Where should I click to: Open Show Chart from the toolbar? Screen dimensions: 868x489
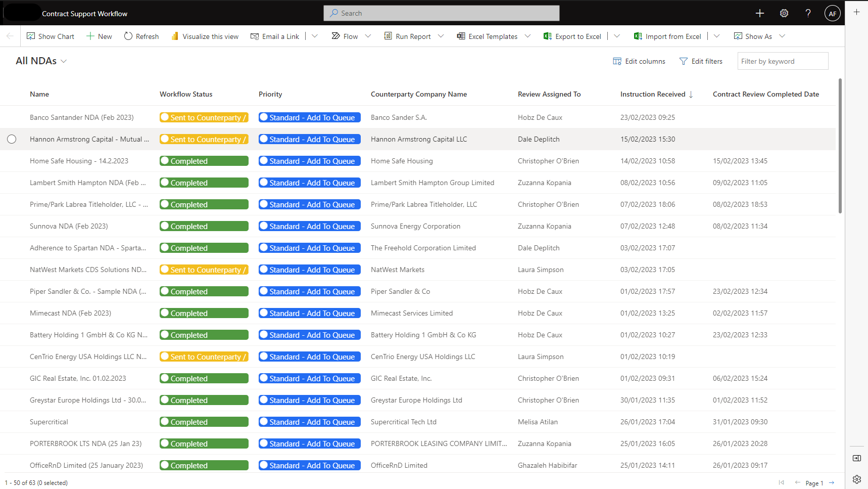coord(50,36)
